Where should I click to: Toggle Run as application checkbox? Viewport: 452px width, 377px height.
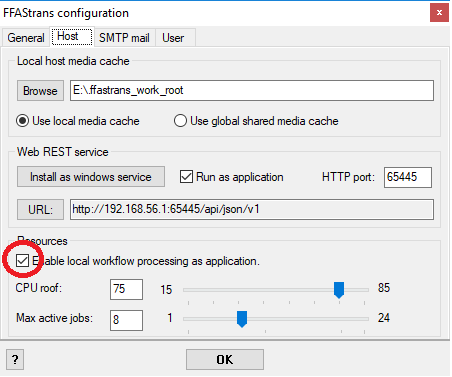point(232,177)
